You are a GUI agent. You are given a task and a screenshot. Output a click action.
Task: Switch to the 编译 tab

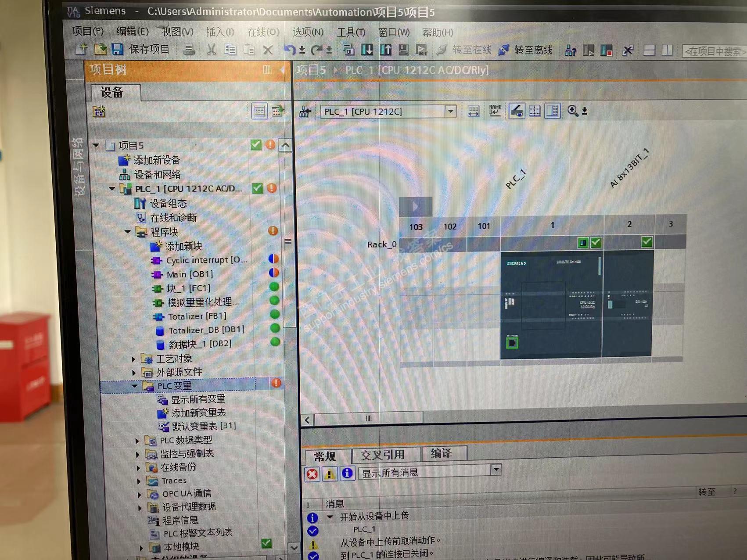coord(441,453)
